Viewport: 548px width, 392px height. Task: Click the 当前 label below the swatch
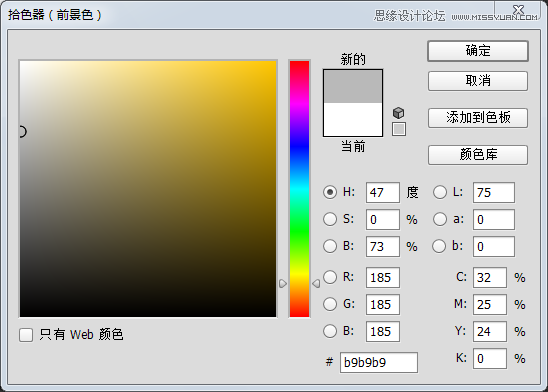(353, 146)
